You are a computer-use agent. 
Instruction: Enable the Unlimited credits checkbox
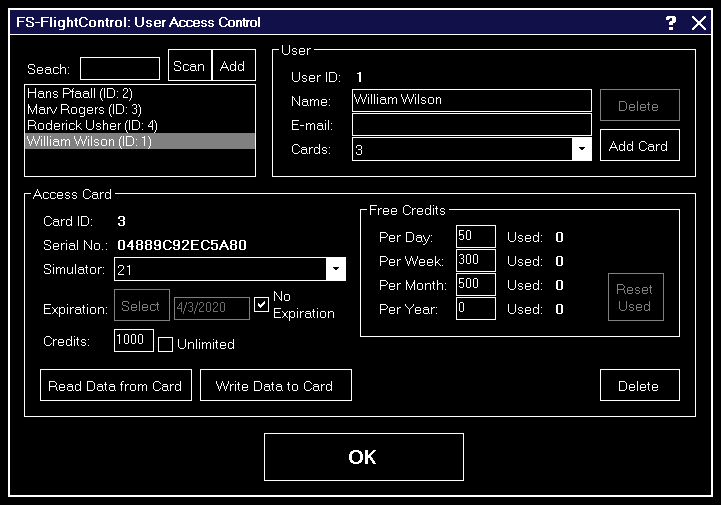[x=166, y=344]
